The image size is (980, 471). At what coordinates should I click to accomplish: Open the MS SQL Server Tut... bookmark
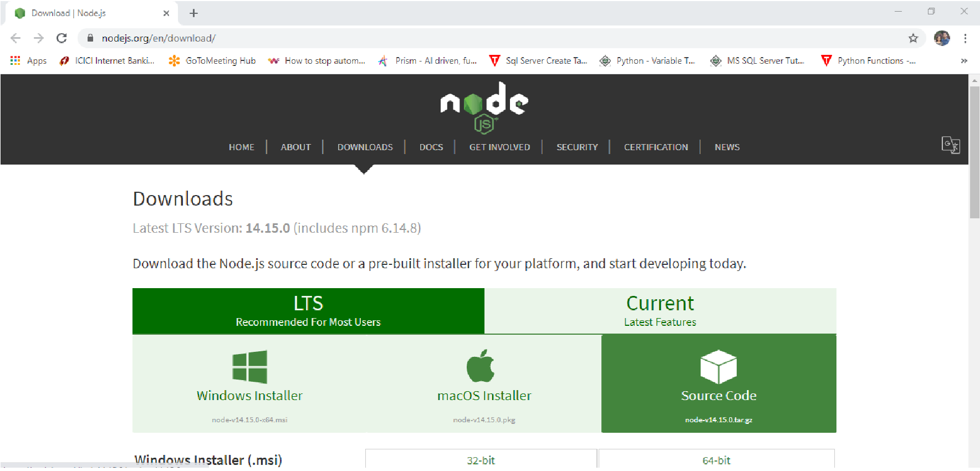click(757, 61)
